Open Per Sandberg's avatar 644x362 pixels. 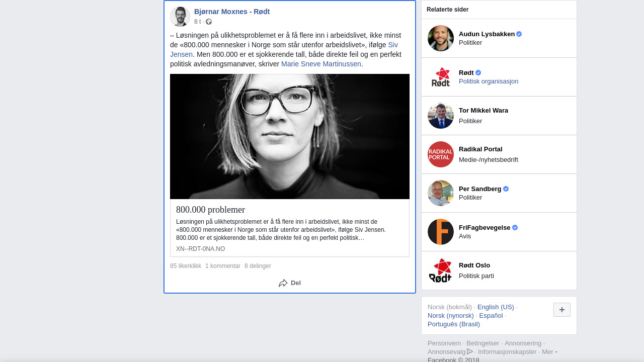[441, 193]
